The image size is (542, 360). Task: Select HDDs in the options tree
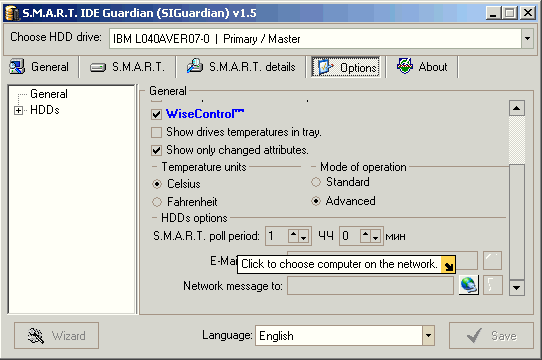pyautogui.click(x=45, y=110)
